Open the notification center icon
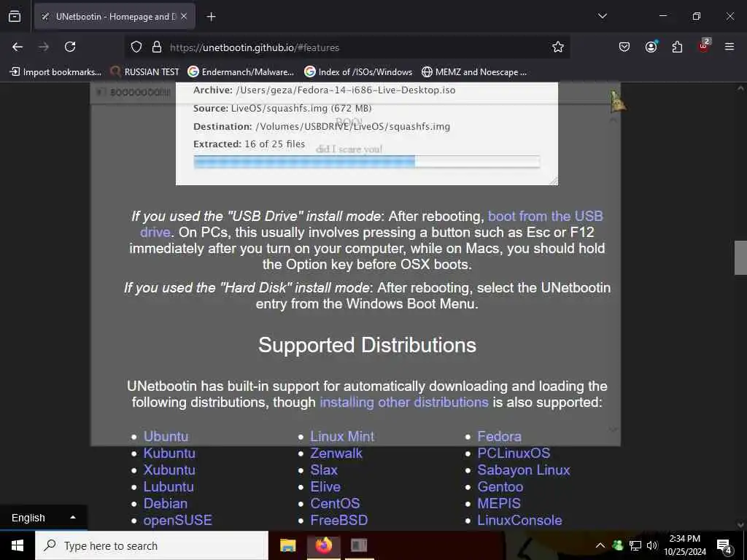 click(x=724, y=546)
